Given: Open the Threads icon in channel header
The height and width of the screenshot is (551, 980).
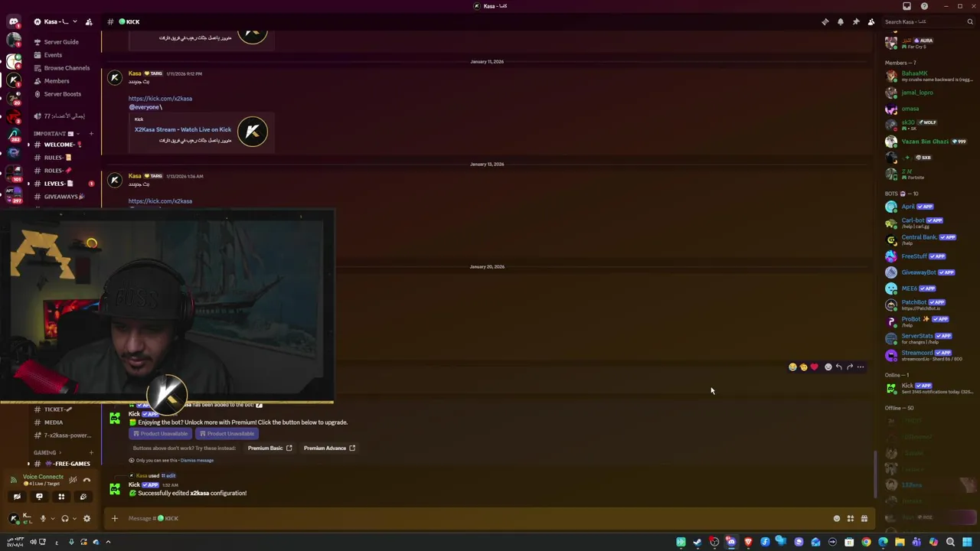Looking at the screenshot, I should (825, 21).
